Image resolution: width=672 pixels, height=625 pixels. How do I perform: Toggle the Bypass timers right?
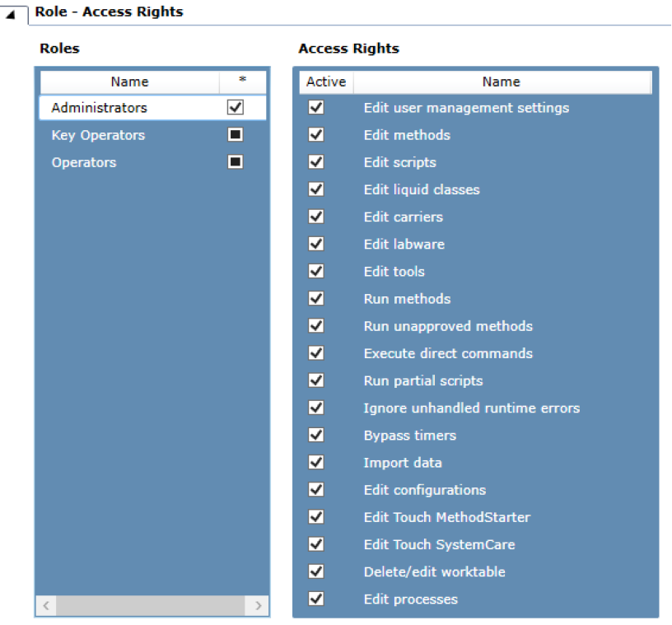pyautogui.click(x=315, y=435)
